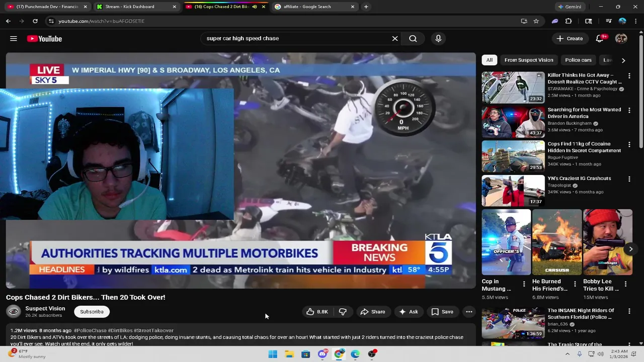Open weather widget showing 67°F

point(28,354)
